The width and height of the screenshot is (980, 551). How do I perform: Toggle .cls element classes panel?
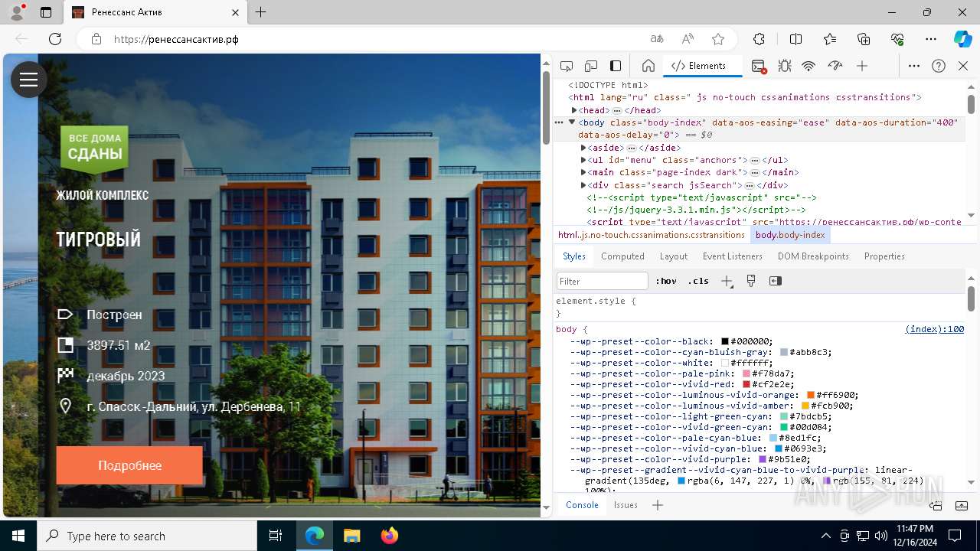point(698,281)
